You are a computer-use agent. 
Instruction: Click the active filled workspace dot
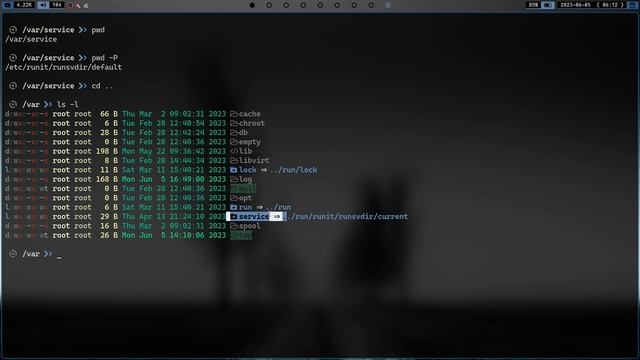coord(252,5)
